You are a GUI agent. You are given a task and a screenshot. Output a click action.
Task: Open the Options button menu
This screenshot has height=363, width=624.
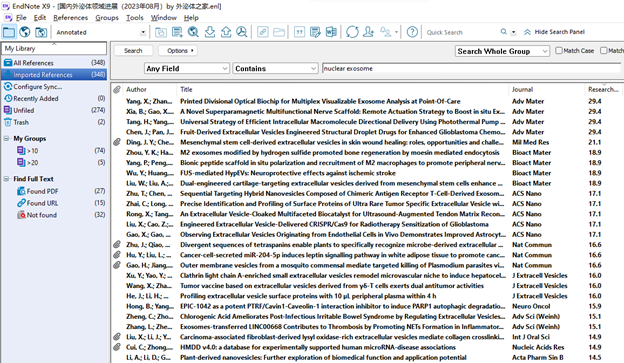[178, 51]
